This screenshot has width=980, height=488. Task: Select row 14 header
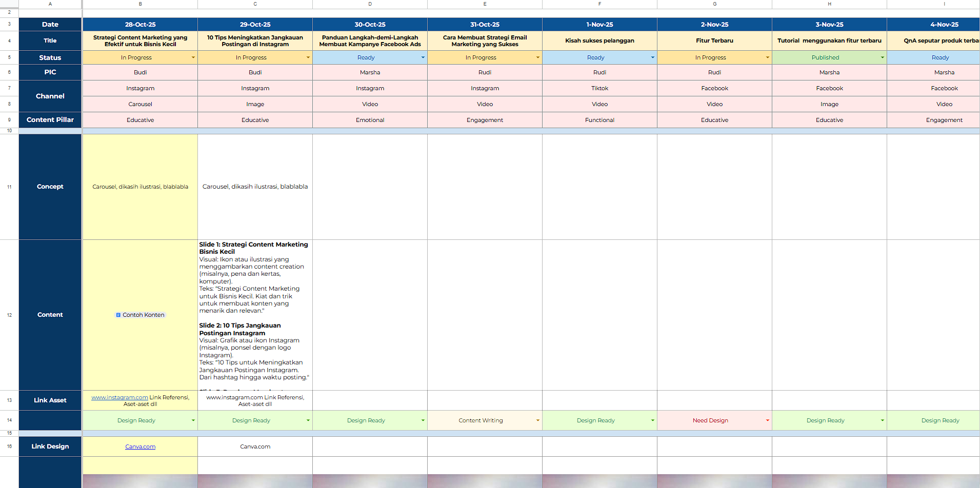pos(9,420)
